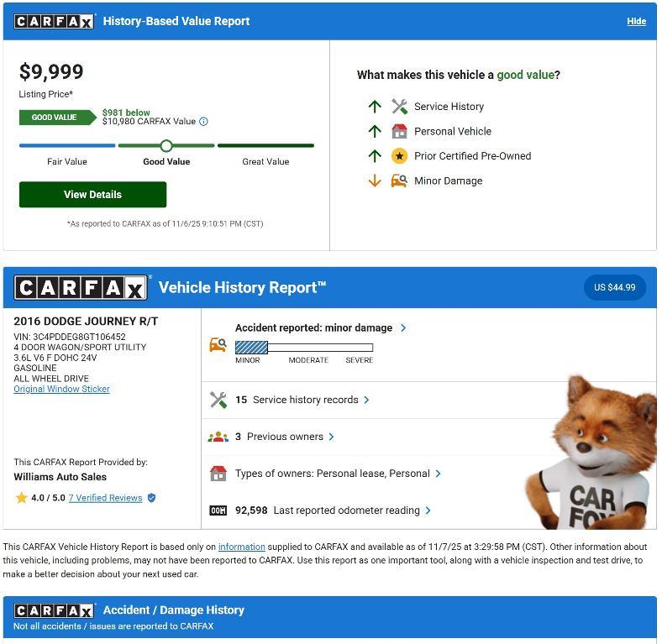This screenshot has width=662, height=644.
Task: Click the verified reviews shield badge
Action: 151,499
